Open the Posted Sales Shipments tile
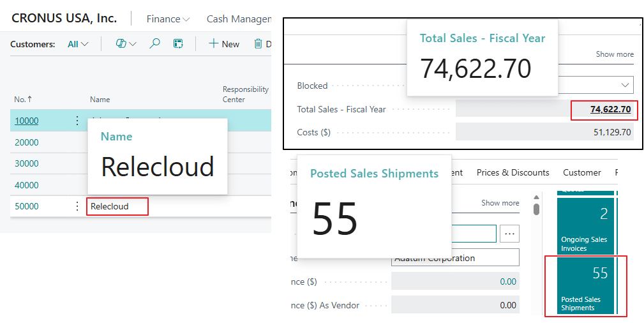The image size is (644, 323). [585, 285]
